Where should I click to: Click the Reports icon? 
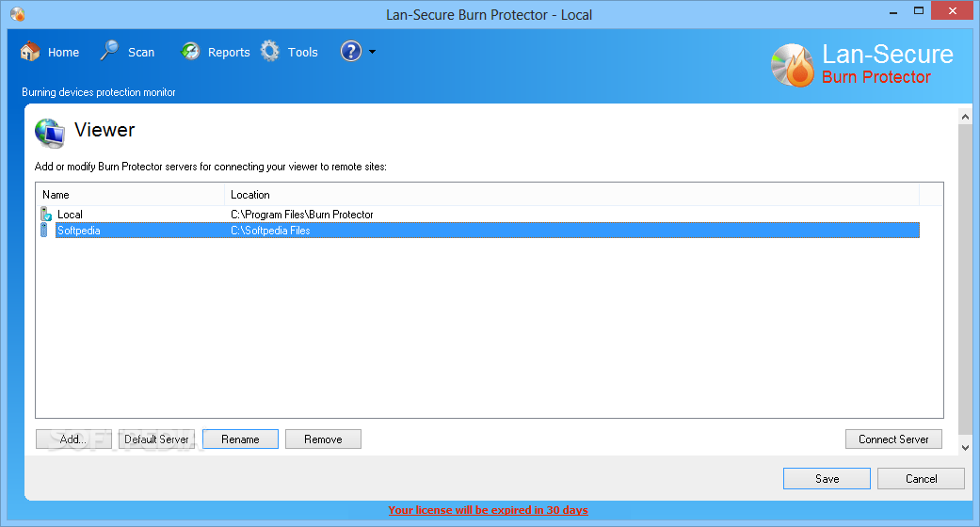coord(190,51)
